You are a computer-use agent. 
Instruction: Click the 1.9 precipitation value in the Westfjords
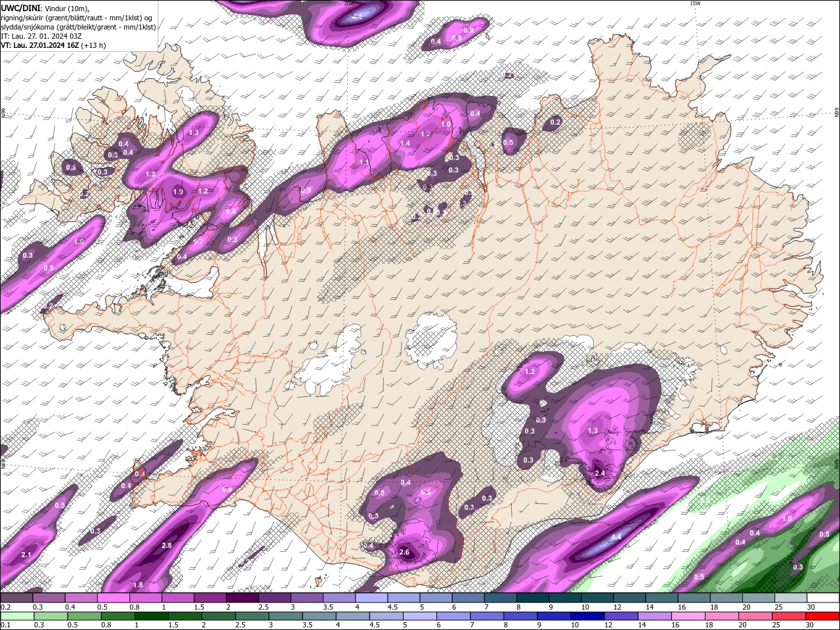coord(178,192)
